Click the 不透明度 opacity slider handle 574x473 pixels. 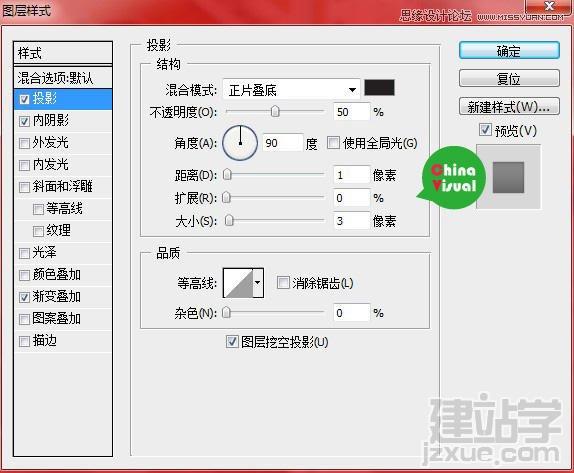tap(275, 111)
